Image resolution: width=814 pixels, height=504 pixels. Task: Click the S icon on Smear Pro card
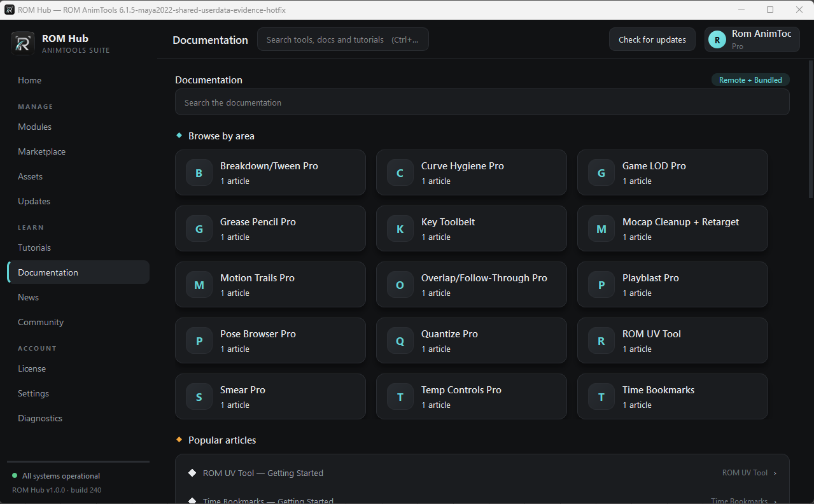pos(199,397)
